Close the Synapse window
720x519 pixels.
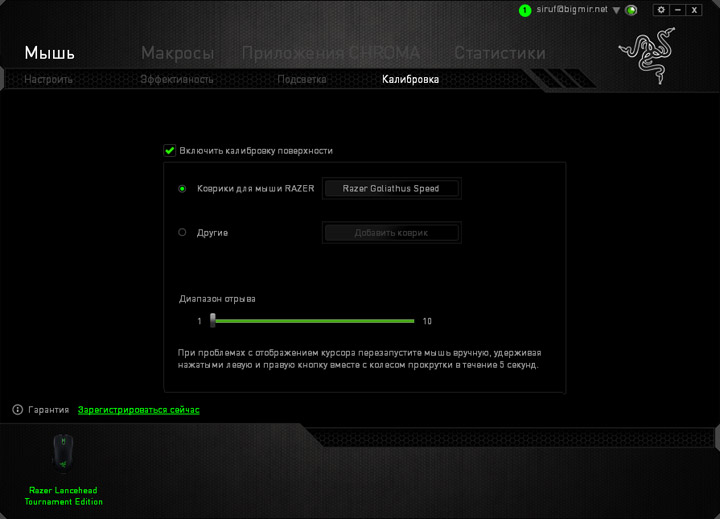coord(694,10)
